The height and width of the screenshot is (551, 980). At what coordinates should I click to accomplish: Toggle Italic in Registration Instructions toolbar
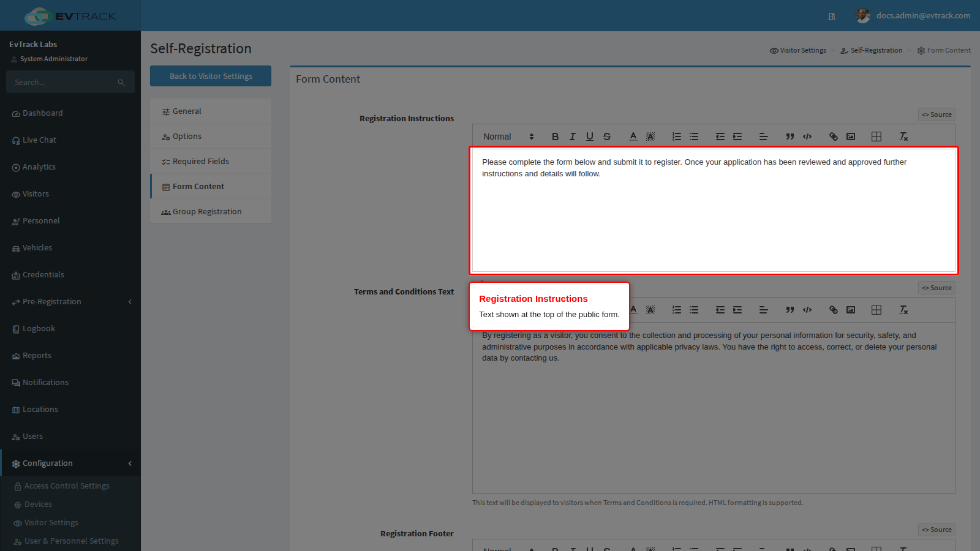point(572,137)
